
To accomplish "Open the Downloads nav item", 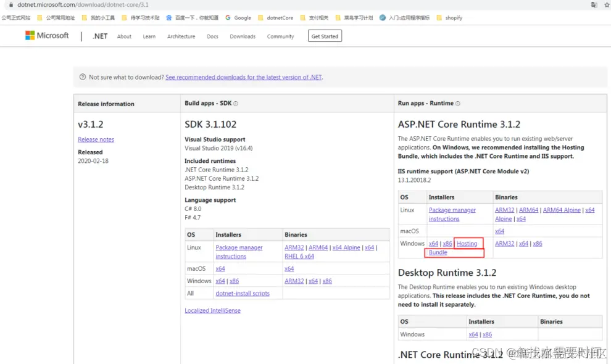I will [x=243, y=36].
